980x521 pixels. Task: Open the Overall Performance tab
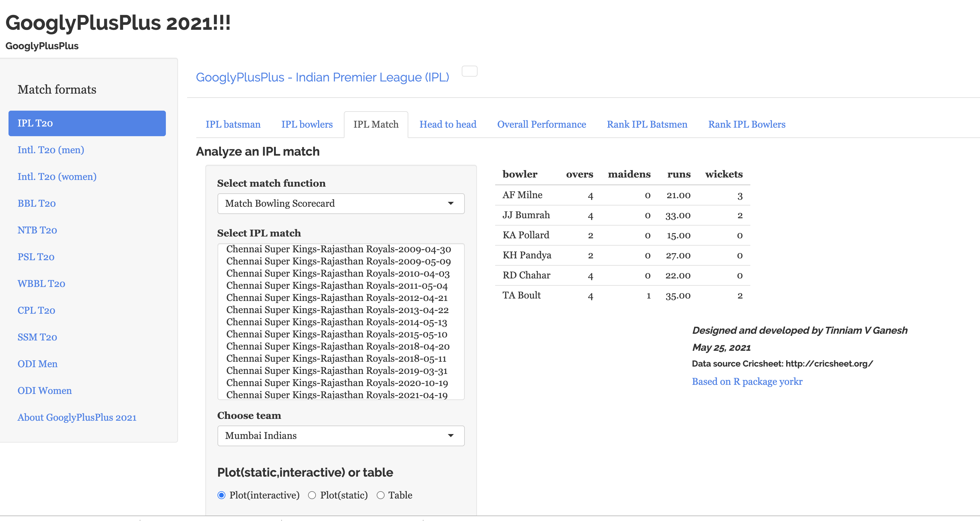coord(541,124)
